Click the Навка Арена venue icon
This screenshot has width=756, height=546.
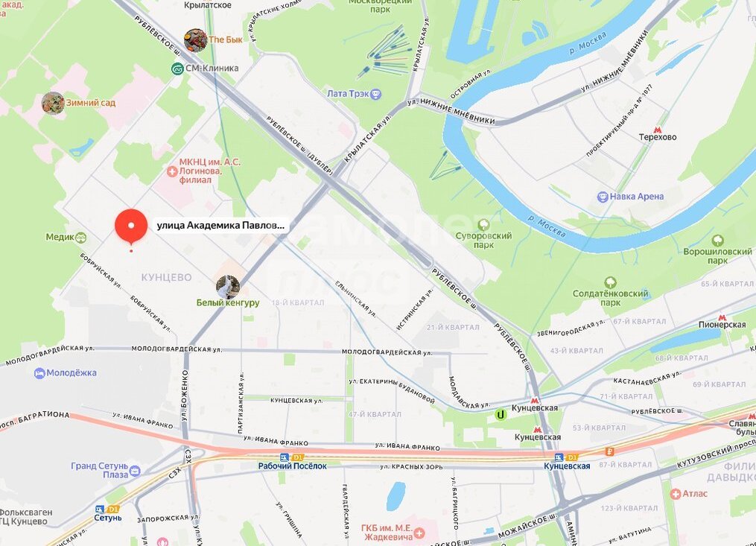603,197
